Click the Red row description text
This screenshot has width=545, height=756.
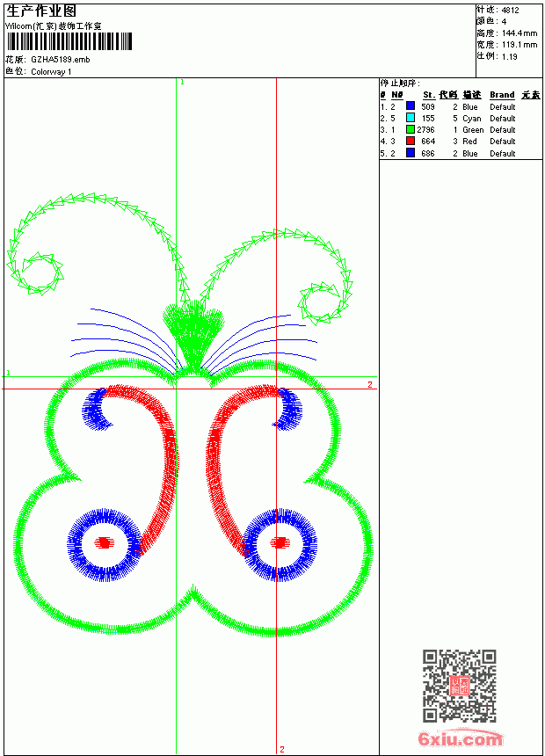(469, 142)
